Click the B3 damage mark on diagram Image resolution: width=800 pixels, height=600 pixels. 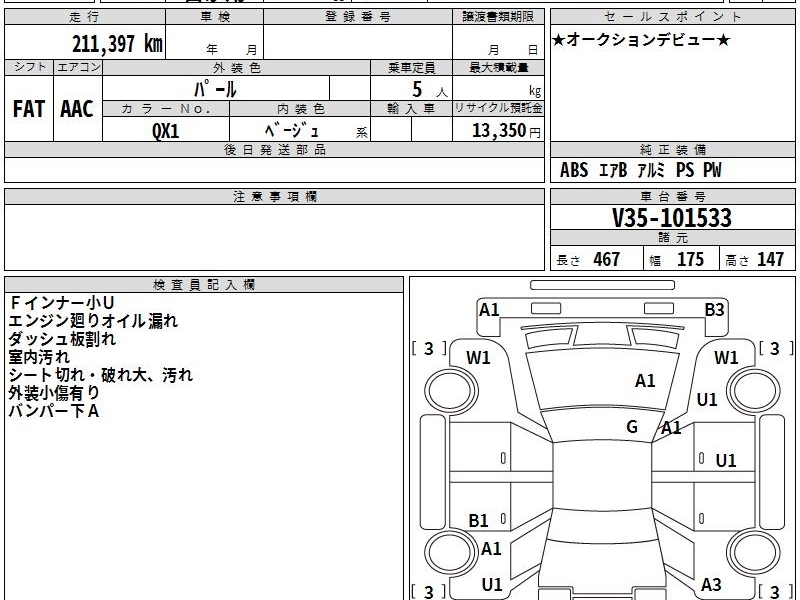pos(714,310)
